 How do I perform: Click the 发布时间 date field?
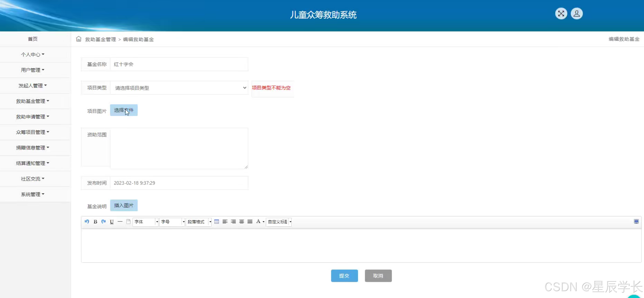pyautogui.click(x=179, y=183)
